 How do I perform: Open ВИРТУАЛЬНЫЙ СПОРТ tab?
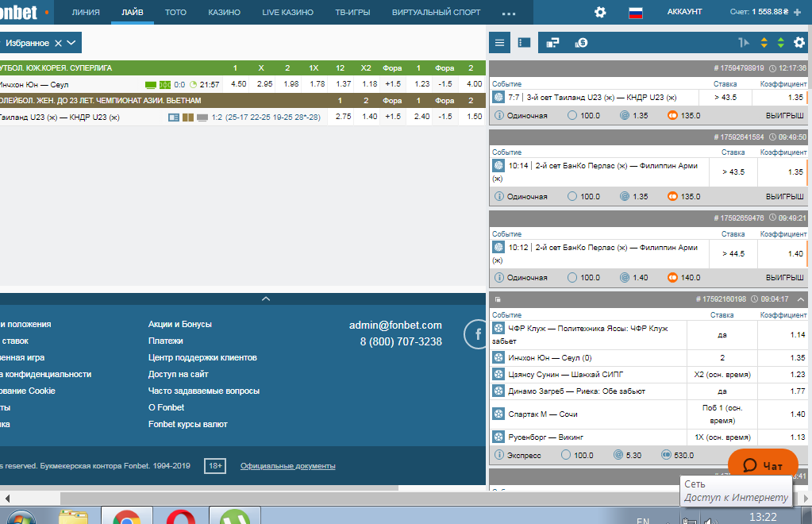point(436,12)
